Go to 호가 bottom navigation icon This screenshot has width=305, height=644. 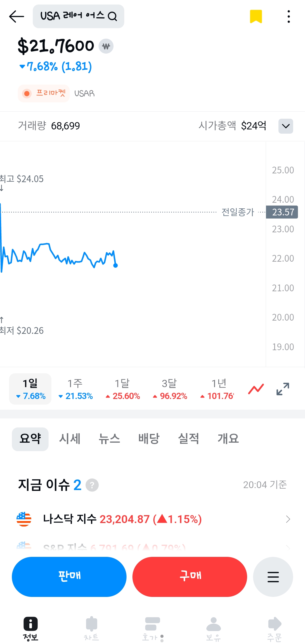[x=152, y=628]
